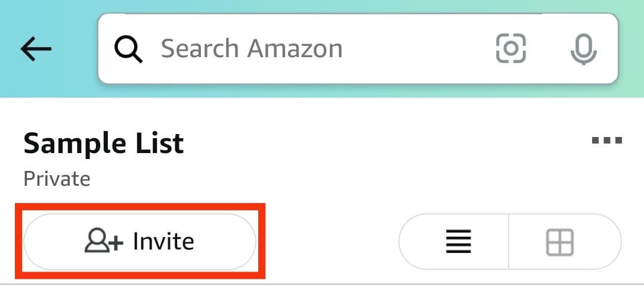Screen dimensions: 644x299
Task: Open the camera lens scanner
Action: 511,49
